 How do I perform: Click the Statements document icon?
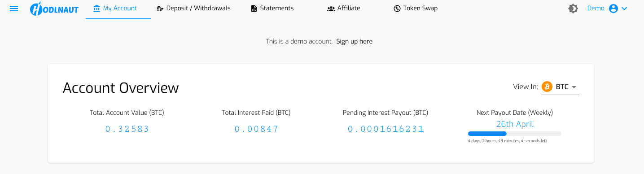point(254,9)
